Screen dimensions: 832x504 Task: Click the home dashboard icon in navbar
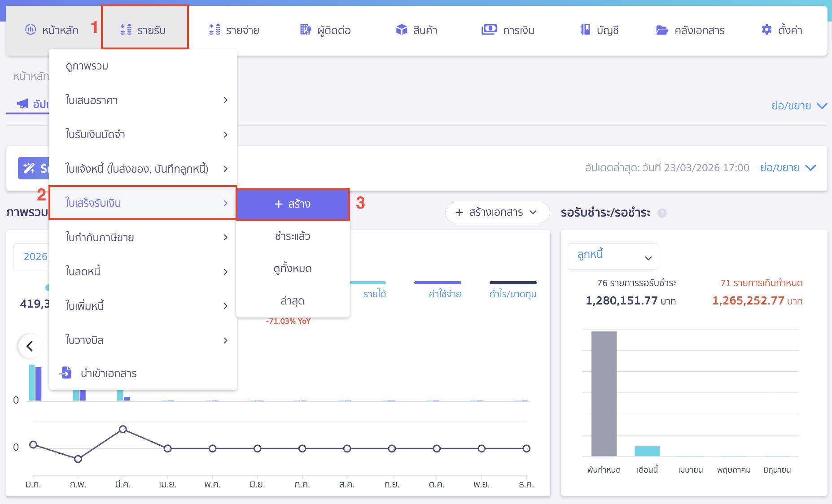click(x=31, y=30)
